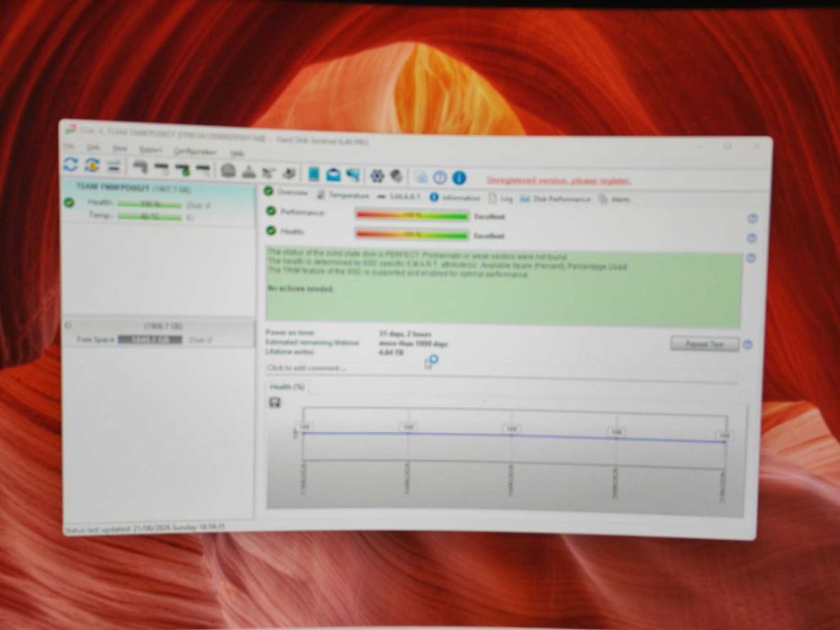840x630 pixels.
Task: Switch to the S.M.A.R.T. tab
Action: click(x=399, y=196)
